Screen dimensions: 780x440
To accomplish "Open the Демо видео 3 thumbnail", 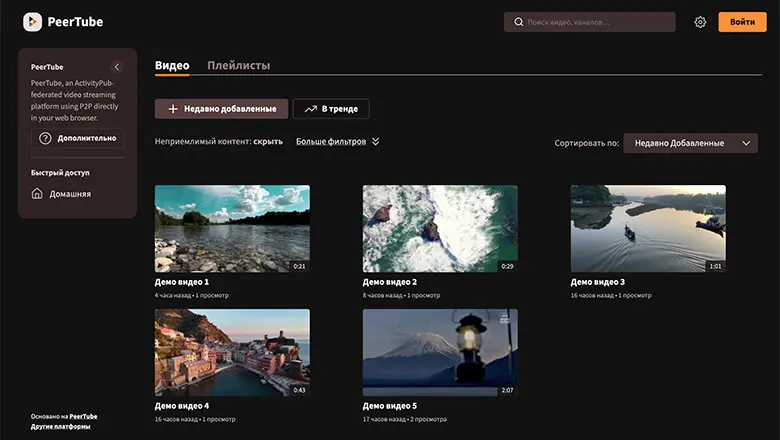I will (648, 229).
